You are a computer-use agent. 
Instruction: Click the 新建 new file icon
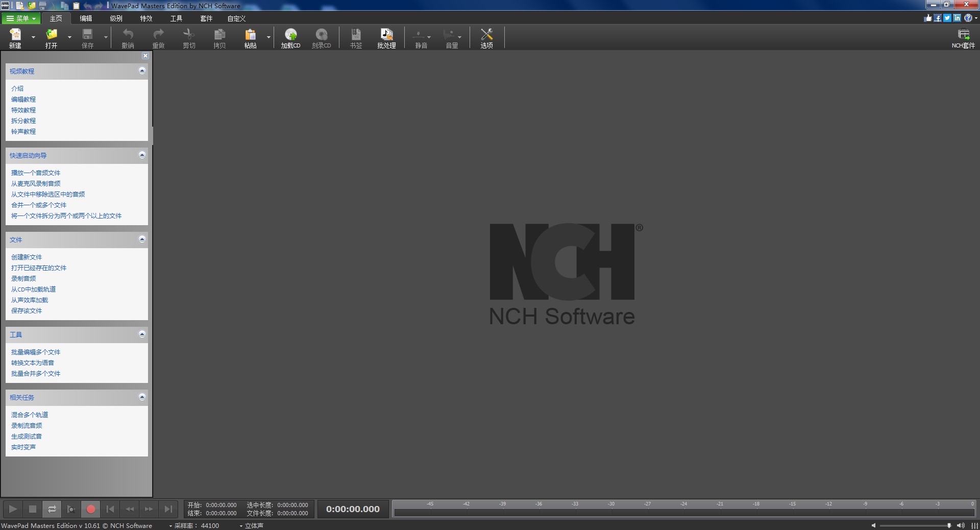(x=15, y=38)
